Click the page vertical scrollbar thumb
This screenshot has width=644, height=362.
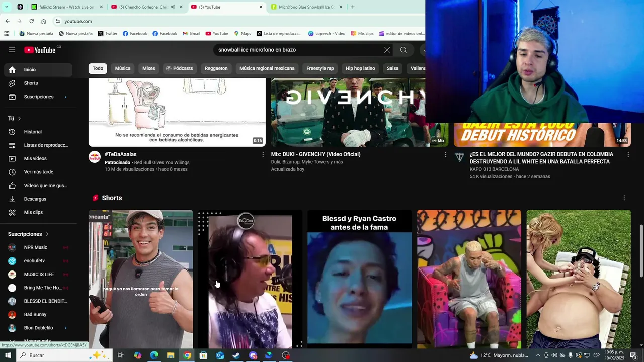[641, 251]
